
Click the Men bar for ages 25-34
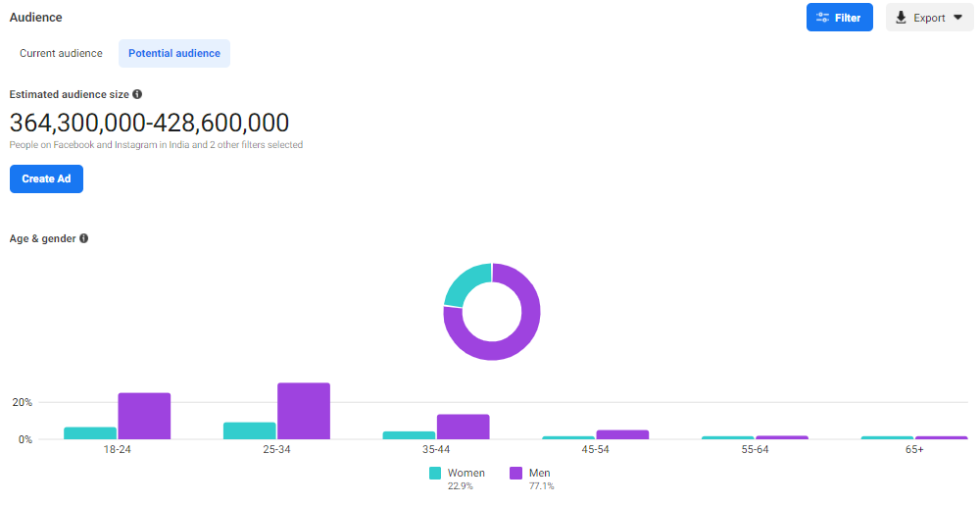point(304,411)
